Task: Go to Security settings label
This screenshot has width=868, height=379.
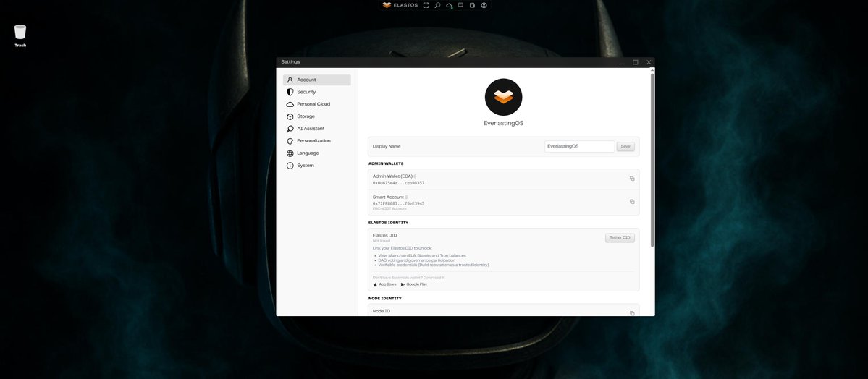Action: pyautogui.click(x=306, y=92)
